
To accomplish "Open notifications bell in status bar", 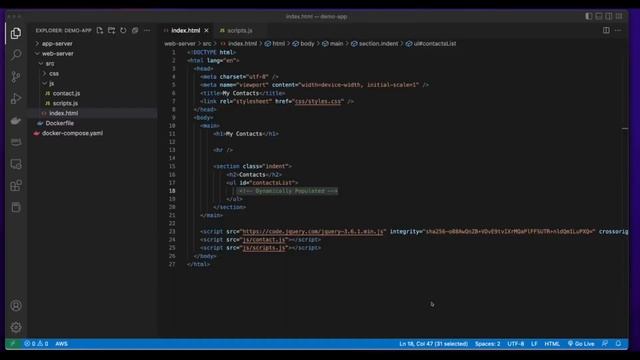I will pyautogui.click(x=618, y=344).
